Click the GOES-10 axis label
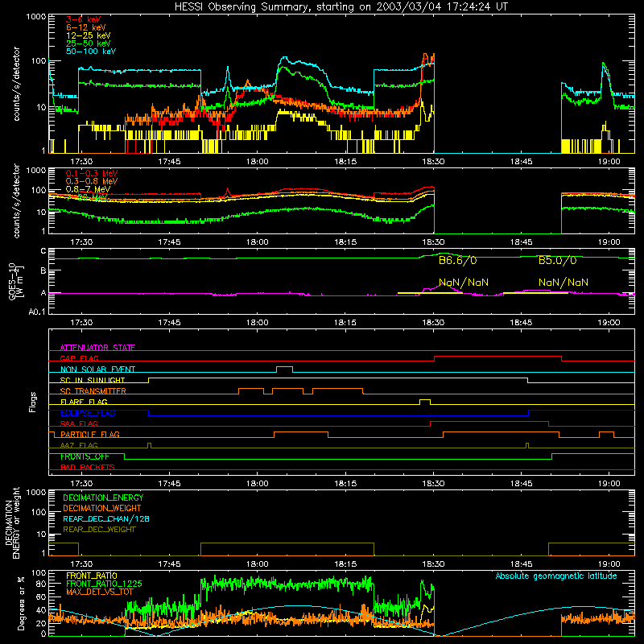 pyautogui.click(x=15, y=281)
